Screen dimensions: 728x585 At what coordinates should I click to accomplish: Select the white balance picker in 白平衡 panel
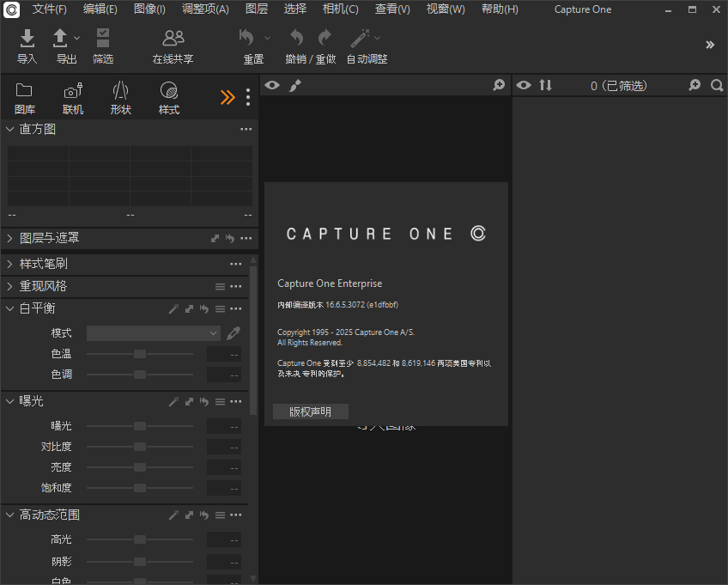tap(233, 333)
